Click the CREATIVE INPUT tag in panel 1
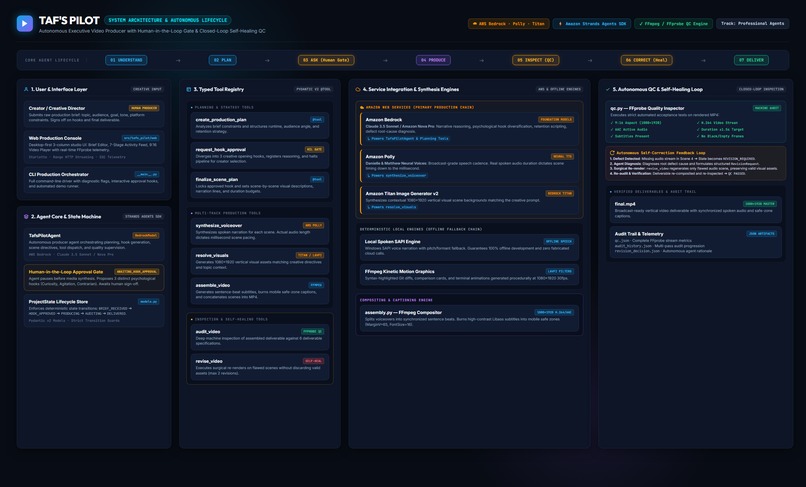Image resolution: width=806 pixels, height=487 pixels. click(147, 89)
